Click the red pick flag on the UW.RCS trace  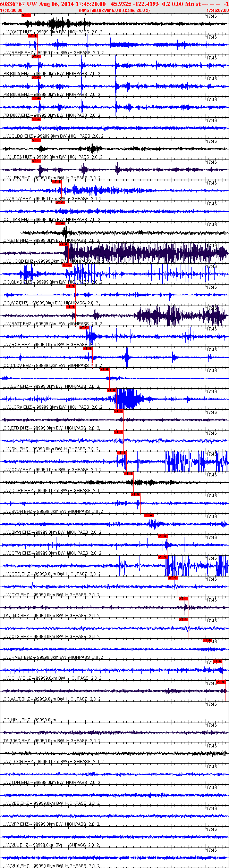(84, 328)
